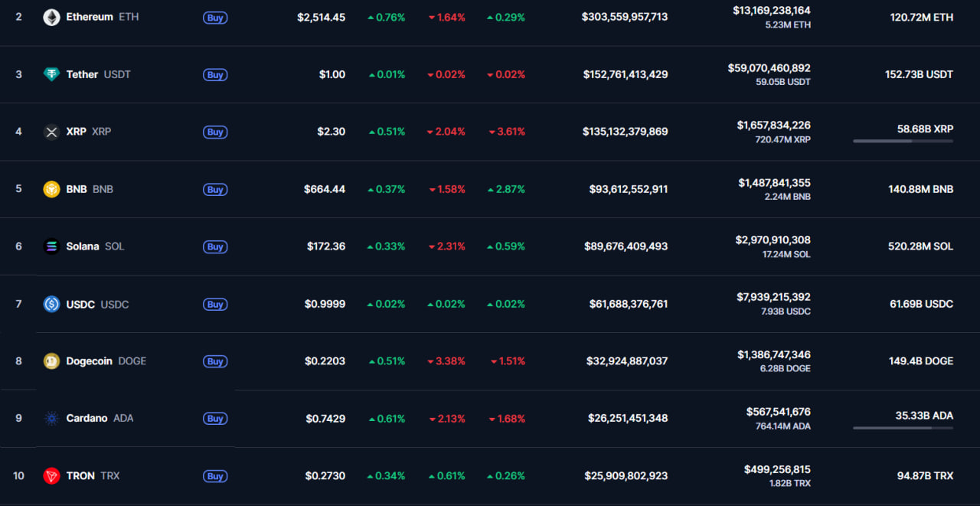Click circulating supply 152.73B USDT
The width and height of the screenshot is (980, 506).
(920, 74)
